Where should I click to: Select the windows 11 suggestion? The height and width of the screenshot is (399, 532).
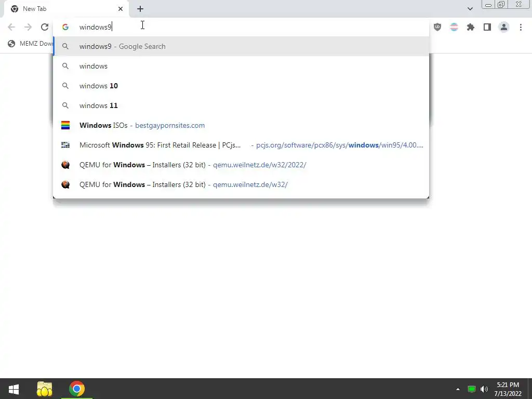click(241, 105)
